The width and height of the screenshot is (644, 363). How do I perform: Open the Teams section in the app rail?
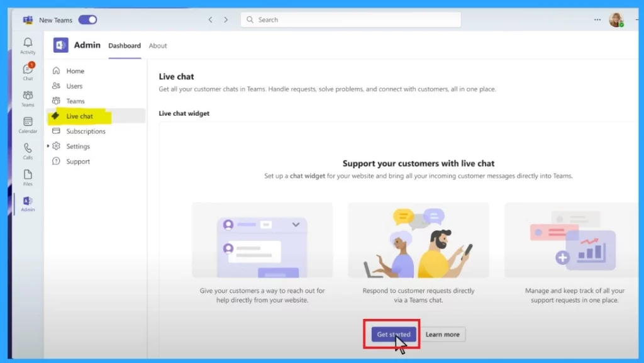28,99
